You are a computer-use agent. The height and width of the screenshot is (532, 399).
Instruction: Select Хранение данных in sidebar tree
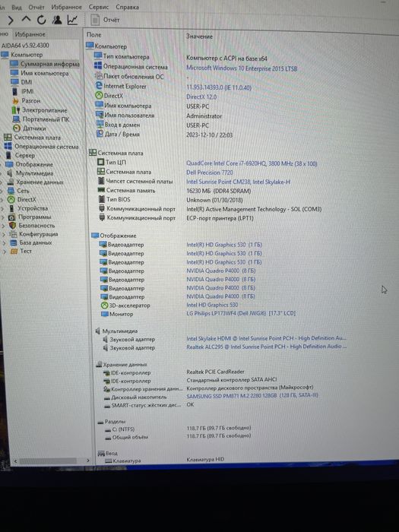coord(35,182)
